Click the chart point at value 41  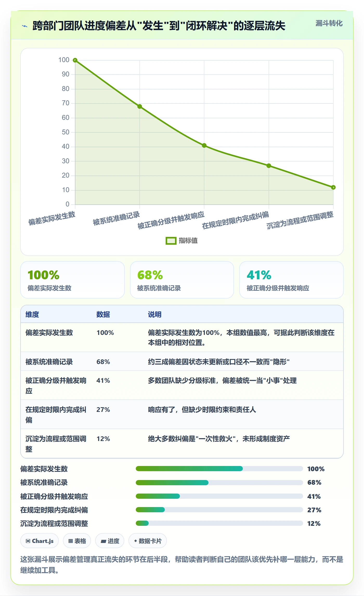click(x=204, y=145)
